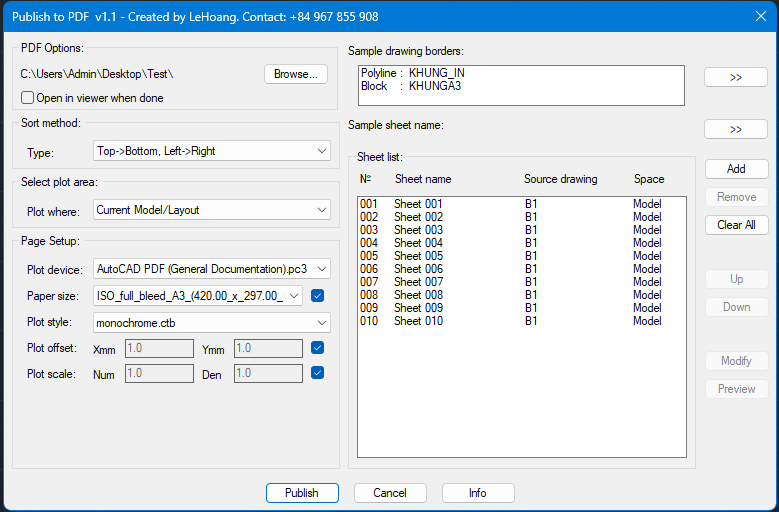Close the Publish to PDF dialog

click(755, 16)
